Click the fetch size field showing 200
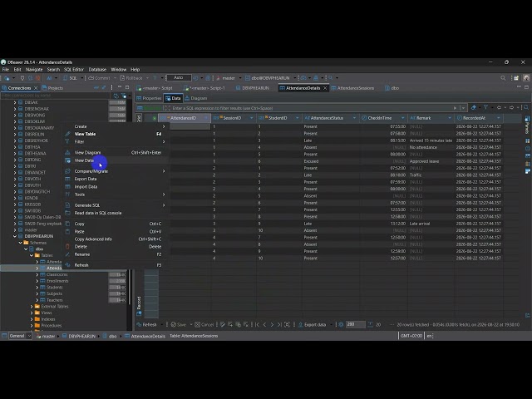The width and height of the screenshot is (532, 399). pyautogui.click(x=355, y=325)
